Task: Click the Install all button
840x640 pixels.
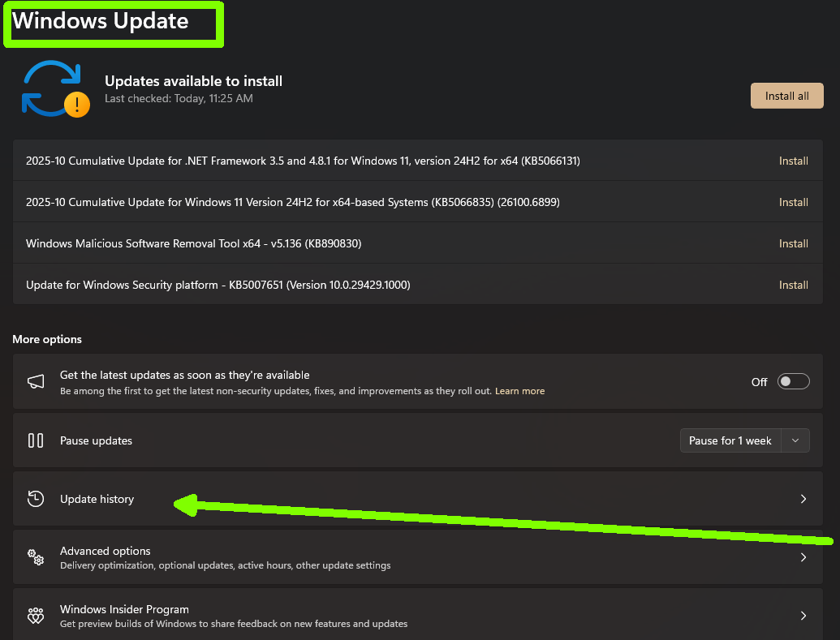Action: click(786, 96)
